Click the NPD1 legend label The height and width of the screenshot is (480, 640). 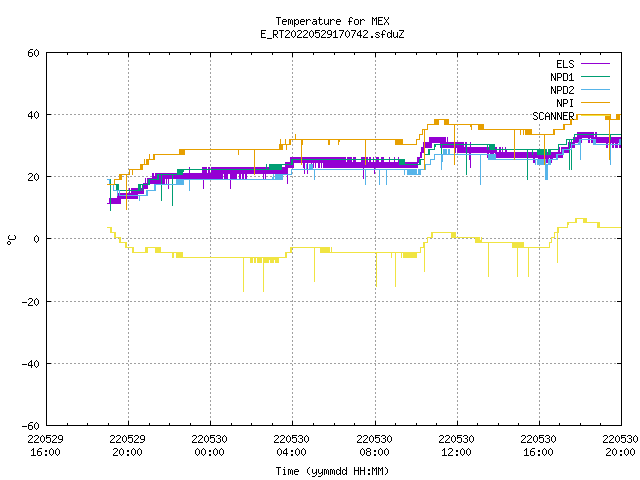click(x=562, y=77)
